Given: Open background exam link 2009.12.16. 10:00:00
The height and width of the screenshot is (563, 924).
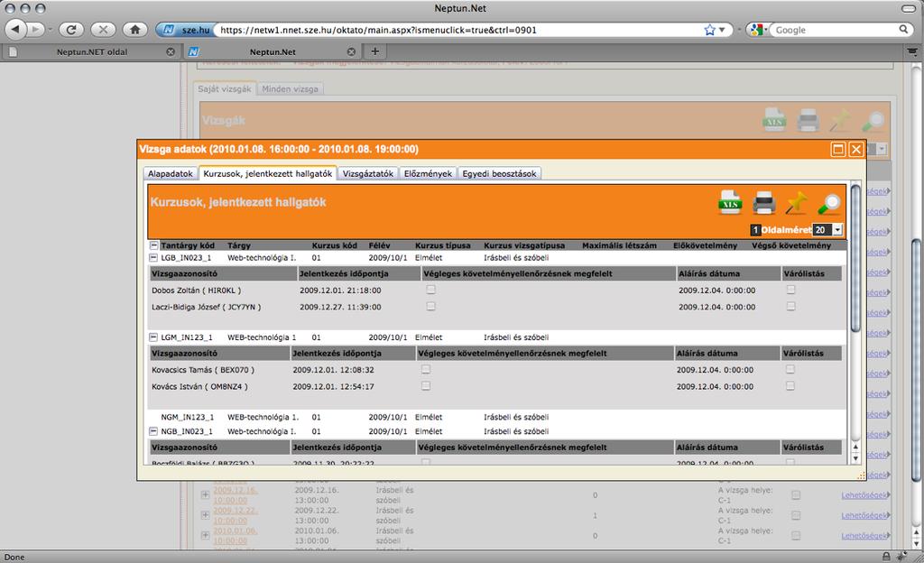Looking at the screenshot, I should [x=236, y=494].
